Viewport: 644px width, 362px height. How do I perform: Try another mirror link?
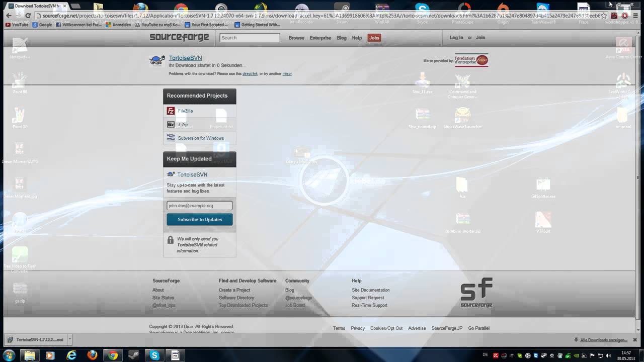287,74
